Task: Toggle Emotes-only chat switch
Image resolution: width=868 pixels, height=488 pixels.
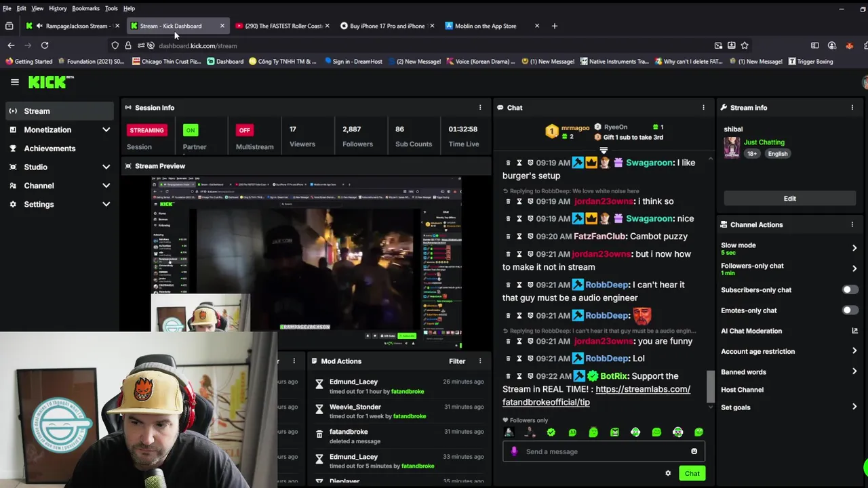Action: coord(850,310)
